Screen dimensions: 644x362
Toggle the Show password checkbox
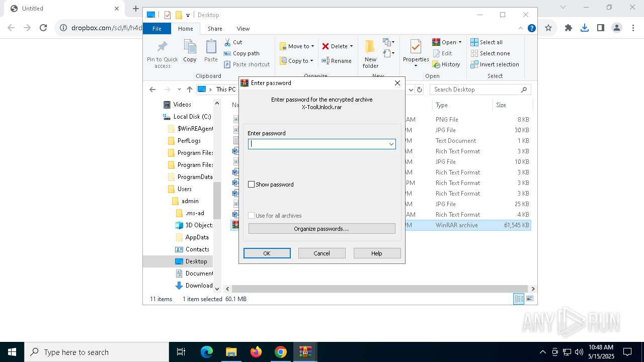(252, 185)
